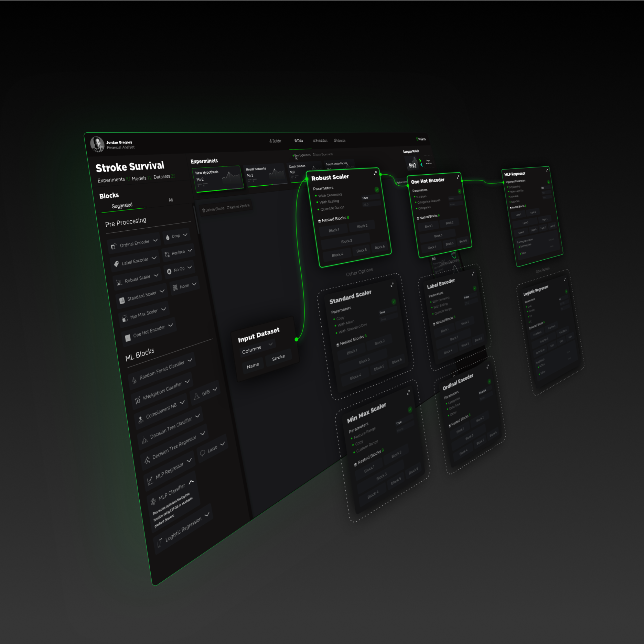The height and width of the screenshot is (644, 644).
Task: Toggle the green check on Robust Scaler parameters
Action: (377, 189)
